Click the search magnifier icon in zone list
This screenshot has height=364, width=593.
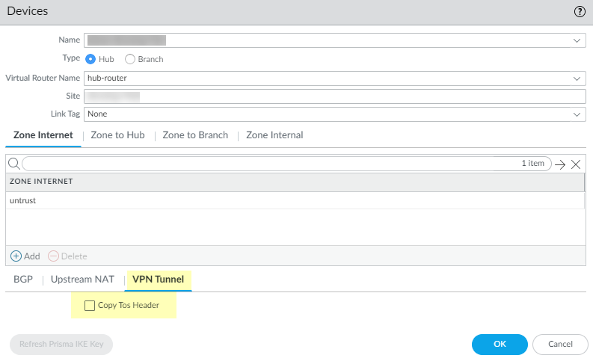click(x=13, y=164)
